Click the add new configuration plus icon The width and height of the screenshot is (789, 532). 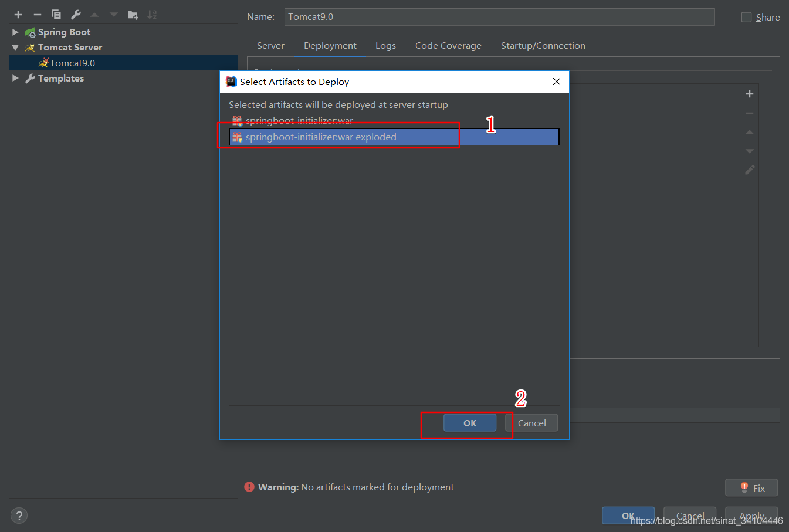(x=18, y=15)
